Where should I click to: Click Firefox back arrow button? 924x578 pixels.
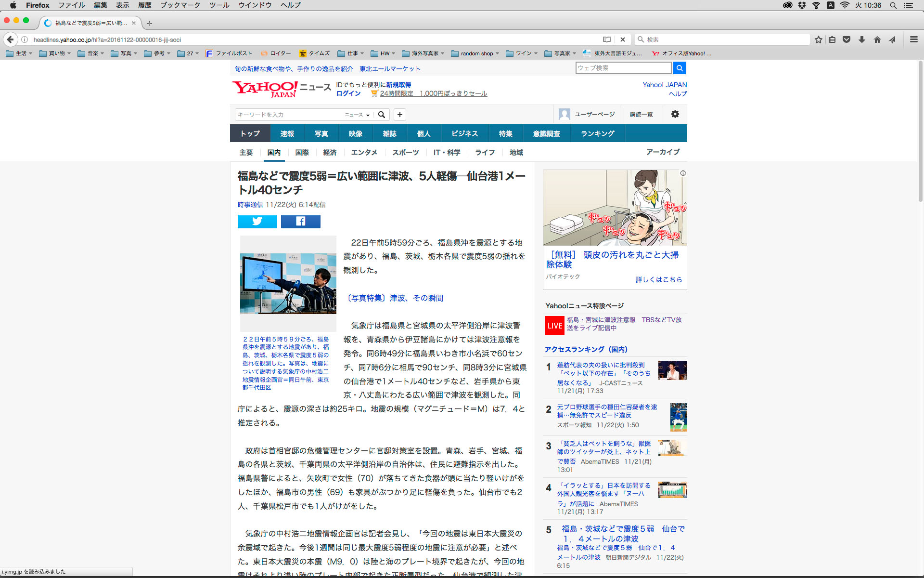tap(11, 39)
